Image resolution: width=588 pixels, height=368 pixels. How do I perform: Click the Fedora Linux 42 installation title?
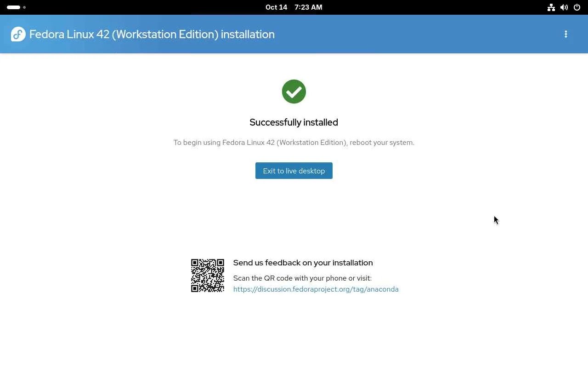click(x=152, y=34)
